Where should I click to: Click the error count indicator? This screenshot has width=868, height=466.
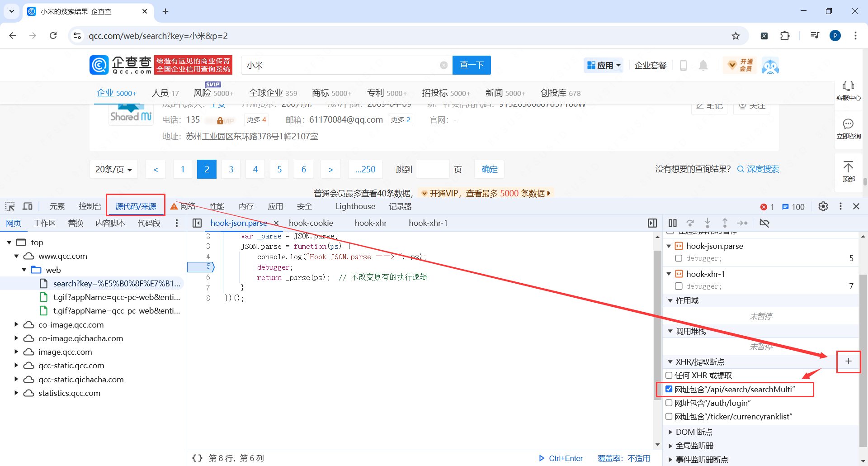coord(767,207)
